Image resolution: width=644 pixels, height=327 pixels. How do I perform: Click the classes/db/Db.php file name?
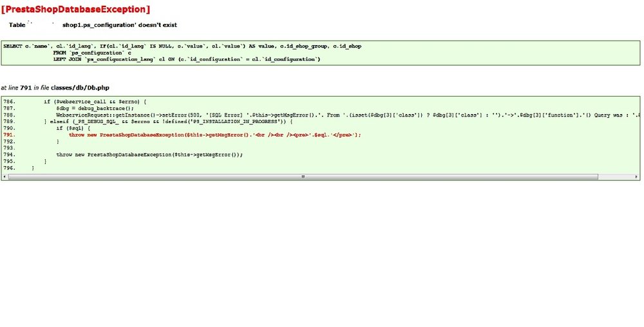pyautogui.click(x=80, y=88)
